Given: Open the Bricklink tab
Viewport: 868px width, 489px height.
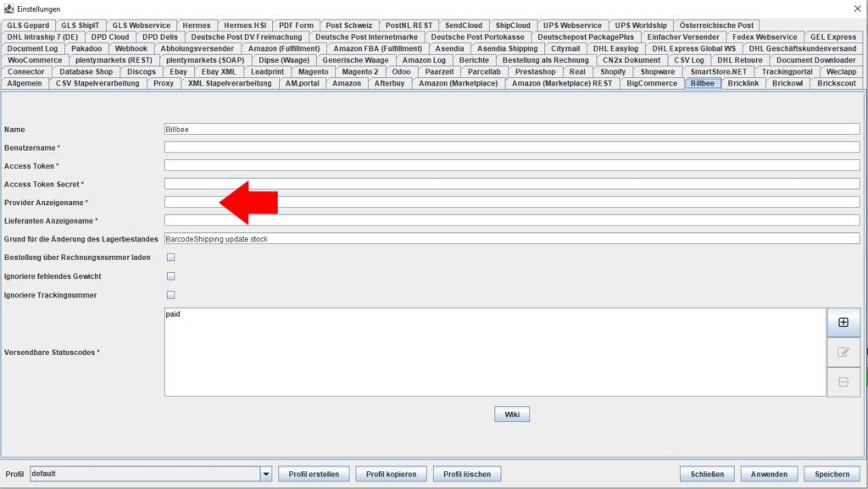Looking at the screenshot, I should 743,83.
